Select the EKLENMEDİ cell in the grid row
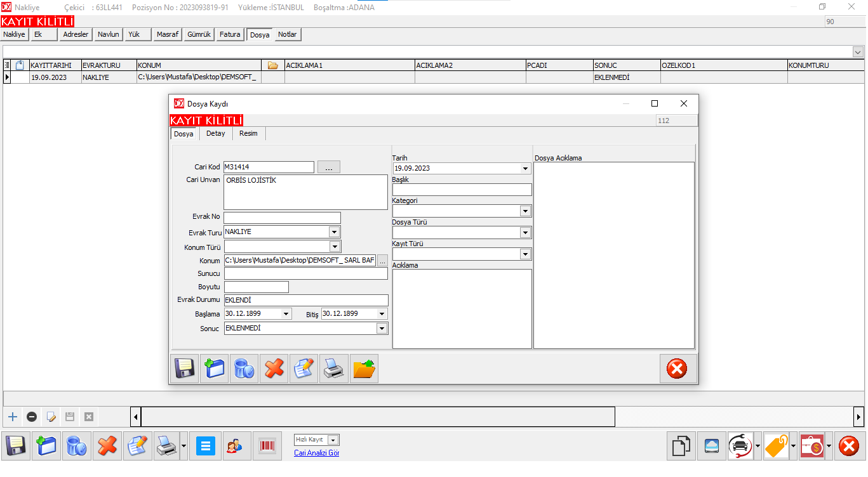 627,77
